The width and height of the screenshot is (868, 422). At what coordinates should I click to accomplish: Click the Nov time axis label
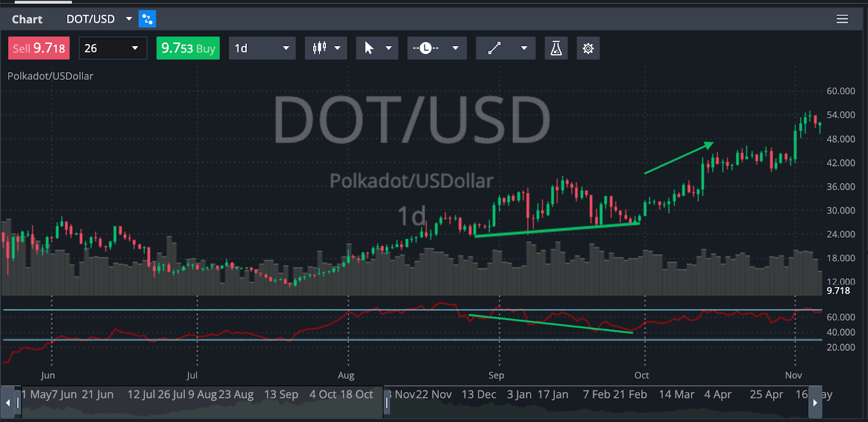794,375
